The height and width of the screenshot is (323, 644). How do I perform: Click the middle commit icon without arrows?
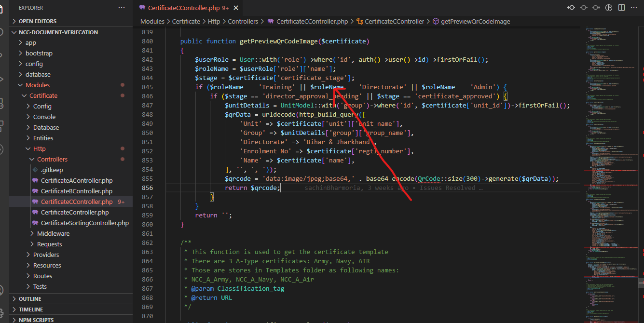tap(584, 7)
